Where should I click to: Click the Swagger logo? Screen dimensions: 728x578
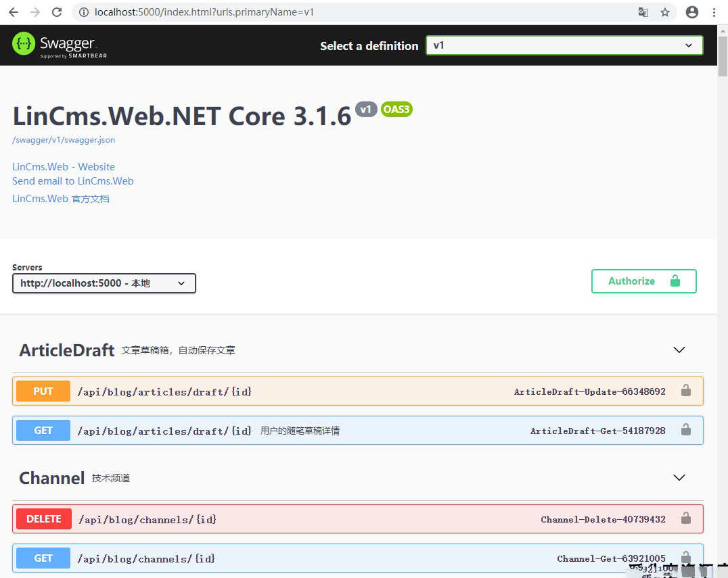pos(60,45)
